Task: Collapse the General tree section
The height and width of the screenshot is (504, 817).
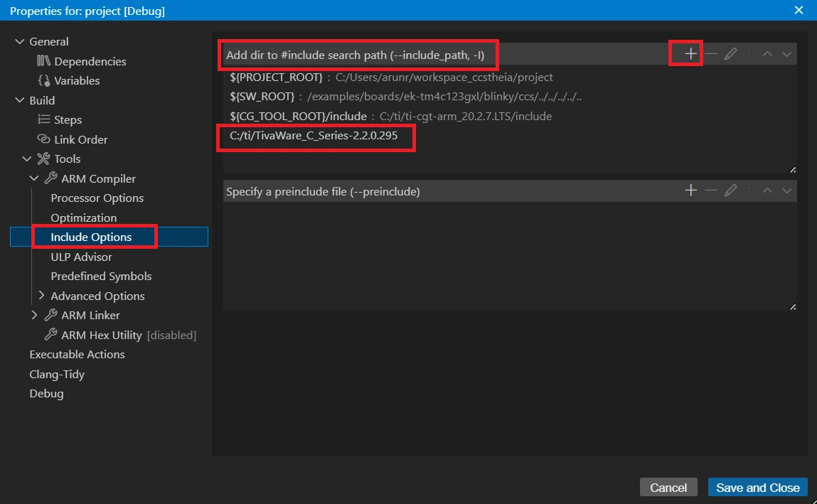Action: tap(19, 42)
